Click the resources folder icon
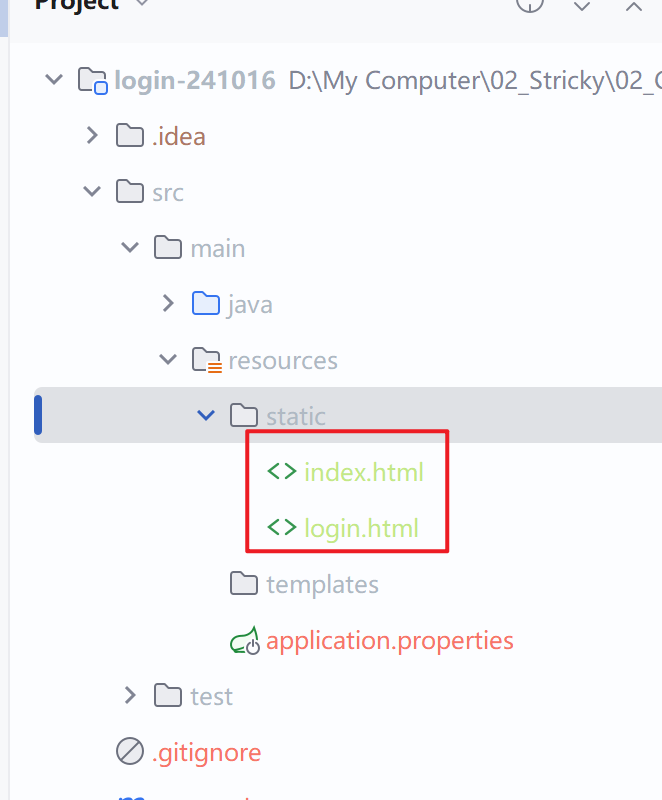Screen dimensions: 662x800 coord(207,360)
